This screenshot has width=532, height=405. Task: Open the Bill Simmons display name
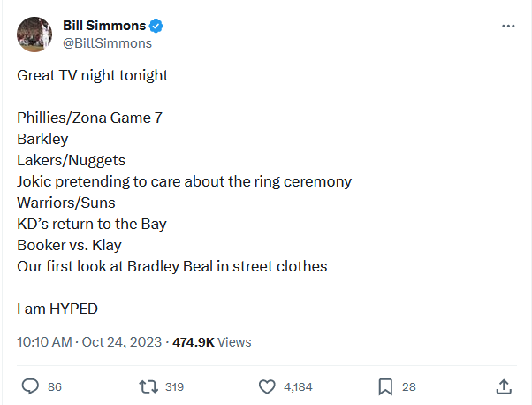(x=104, y=26)
